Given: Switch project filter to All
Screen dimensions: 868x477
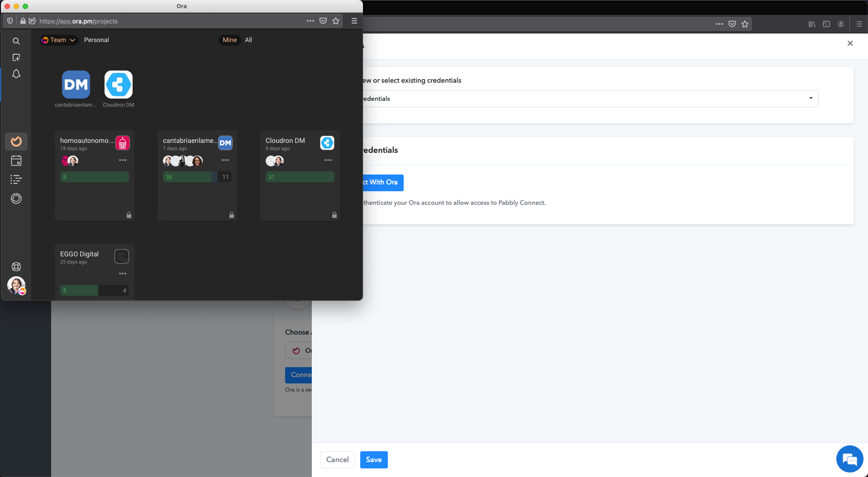Looking at the screenshot, I should pos(248,40).
